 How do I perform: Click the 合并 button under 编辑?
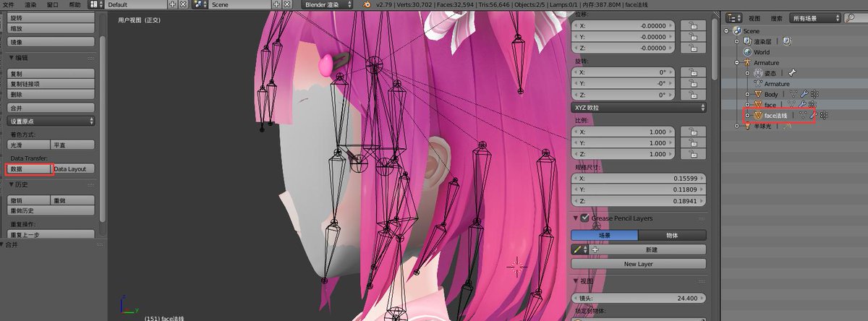pos(51,108)
